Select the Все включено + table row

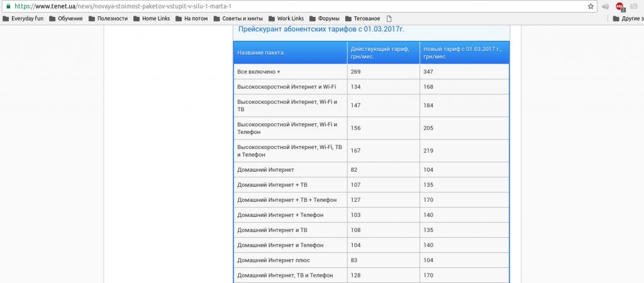point(371,72)
